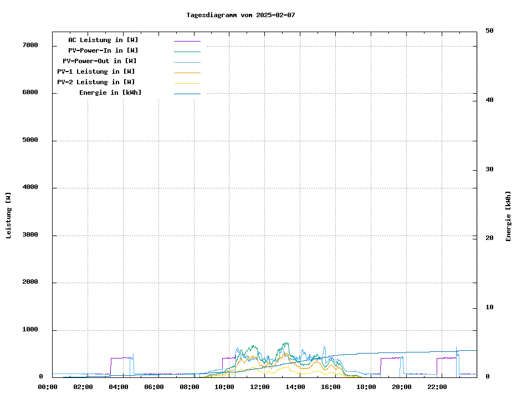Click the chart title 'Tagesdiagramm vom 2025-02-07'

point(241,15)
